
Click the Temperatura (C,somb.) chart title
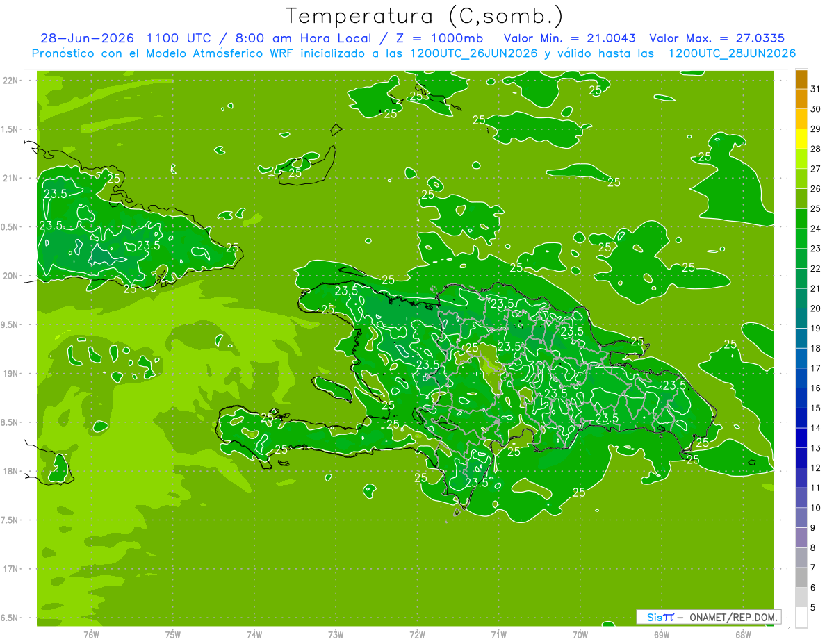pyautogui.click(x=425, y=16)
